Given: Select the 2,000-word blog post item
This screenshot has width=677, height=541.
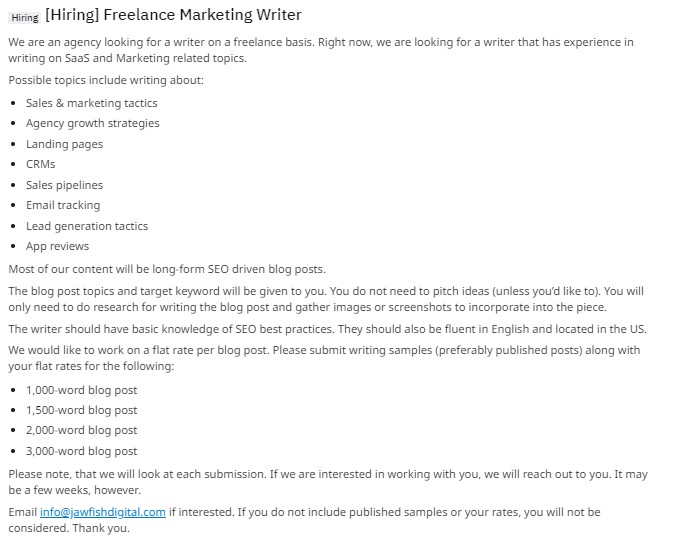Looking at the screenshot, I should tap(82, 430).
